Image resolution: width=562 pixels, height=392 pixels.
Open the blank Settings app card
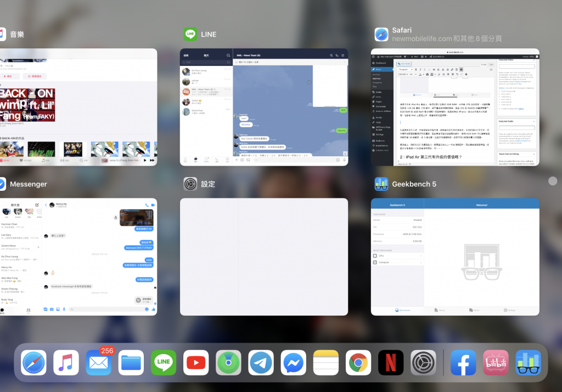click(264, 257)
